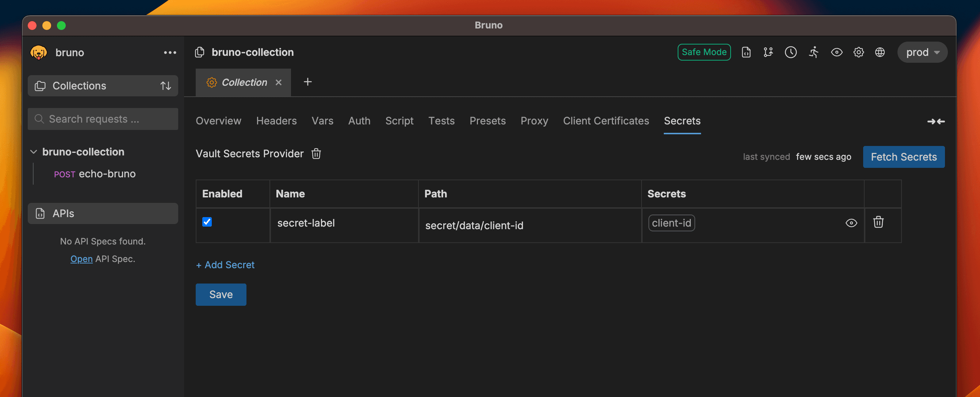Click the globe icon in toolbar
The width and height of the screenshot is (980, 397).
click(880, 52)
